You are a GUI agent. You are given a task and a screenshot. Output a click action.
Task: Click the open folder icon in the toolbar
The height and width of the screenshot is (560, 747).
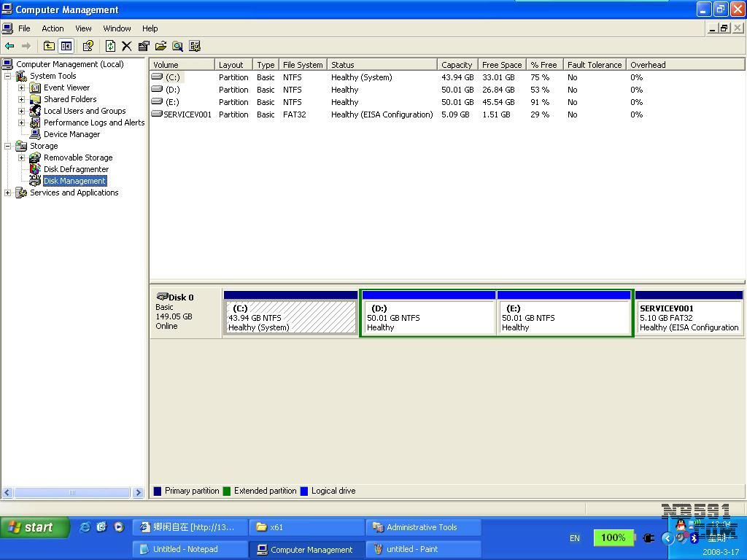(160, 46)
